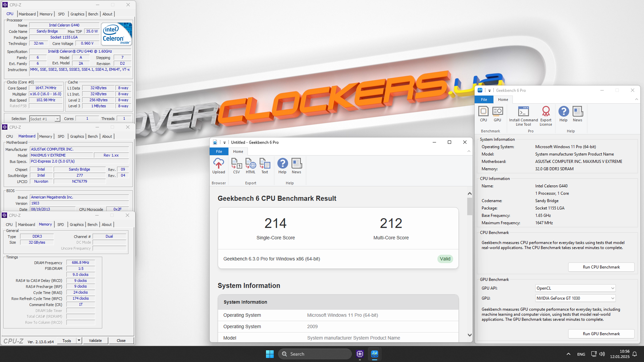
Task: Open News in Untitled Geekbench result window
Action: [x=297, y=166]
